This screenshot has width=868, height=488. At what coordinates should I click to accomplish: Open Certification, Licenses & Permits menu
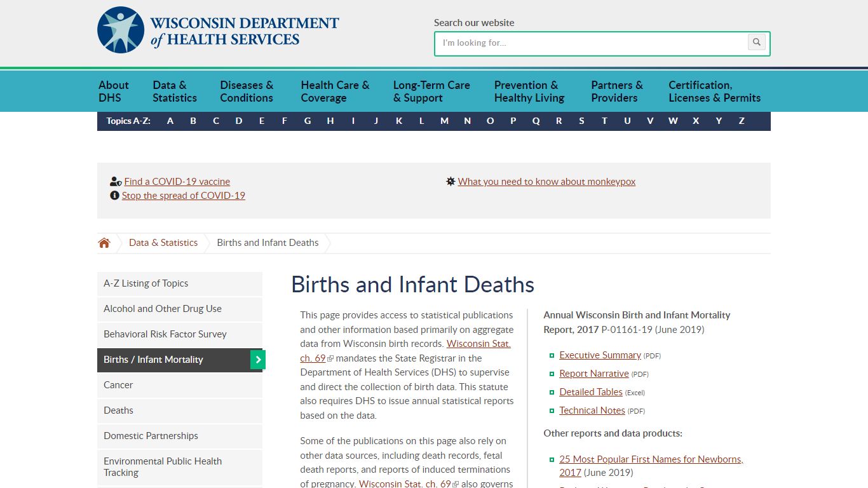(714, 91)
